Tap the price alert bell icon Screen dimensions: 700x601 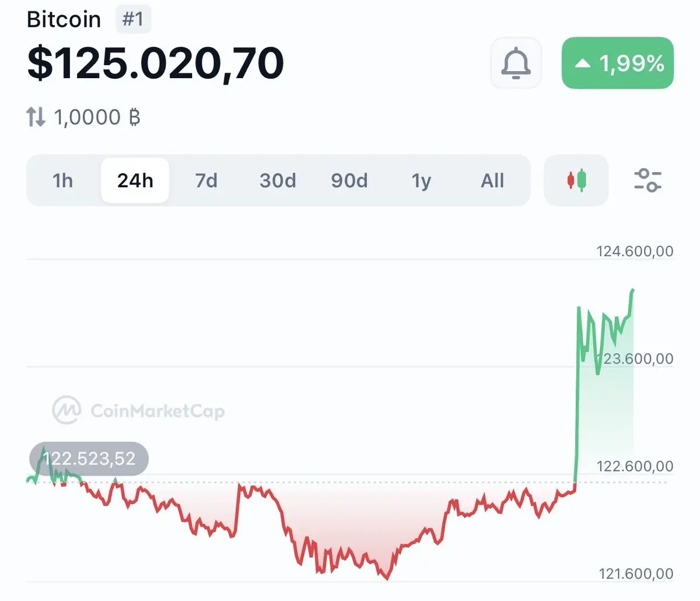point(516,63)
